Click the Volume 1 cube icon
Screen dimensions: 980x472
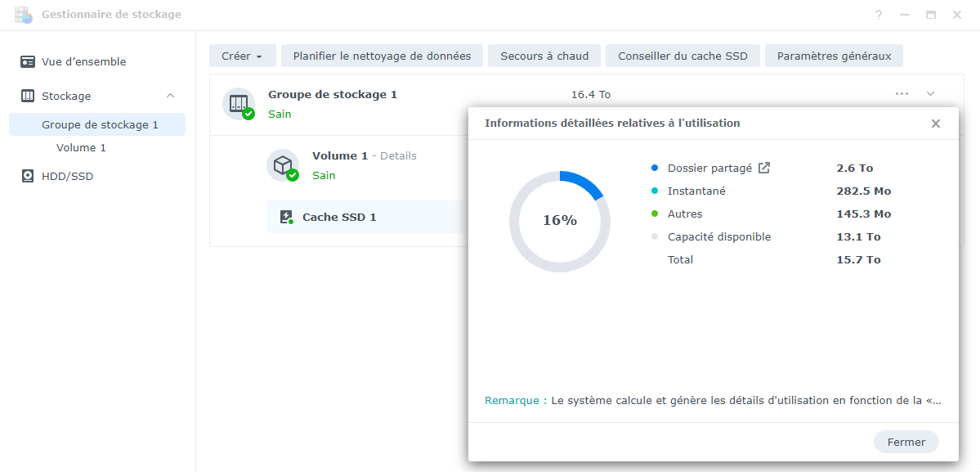283,165
